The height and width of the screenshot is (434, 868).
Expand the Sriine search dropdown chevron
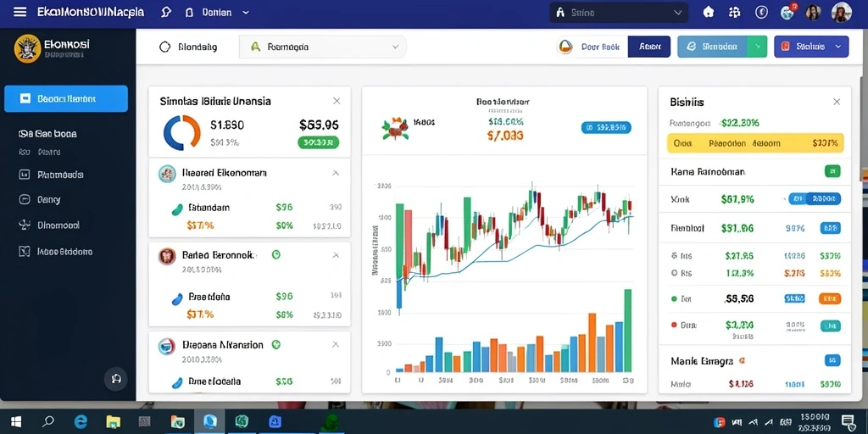point(677,12)
